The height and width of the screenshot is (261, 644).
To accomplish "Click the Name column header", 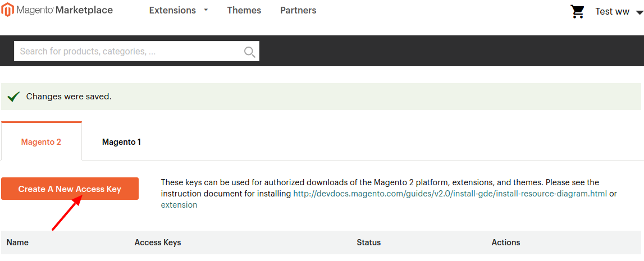I will 17,242.
